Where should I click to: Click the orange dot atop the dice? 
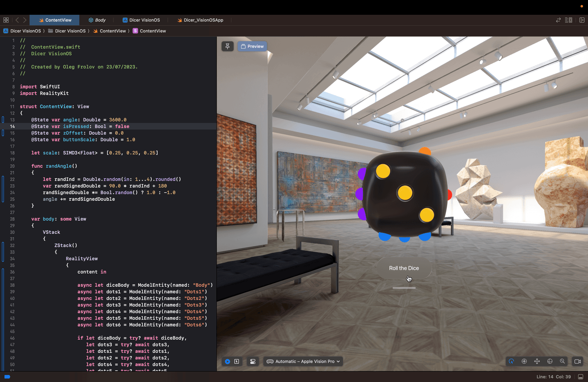pyautogui.click(x=425, y=151)
